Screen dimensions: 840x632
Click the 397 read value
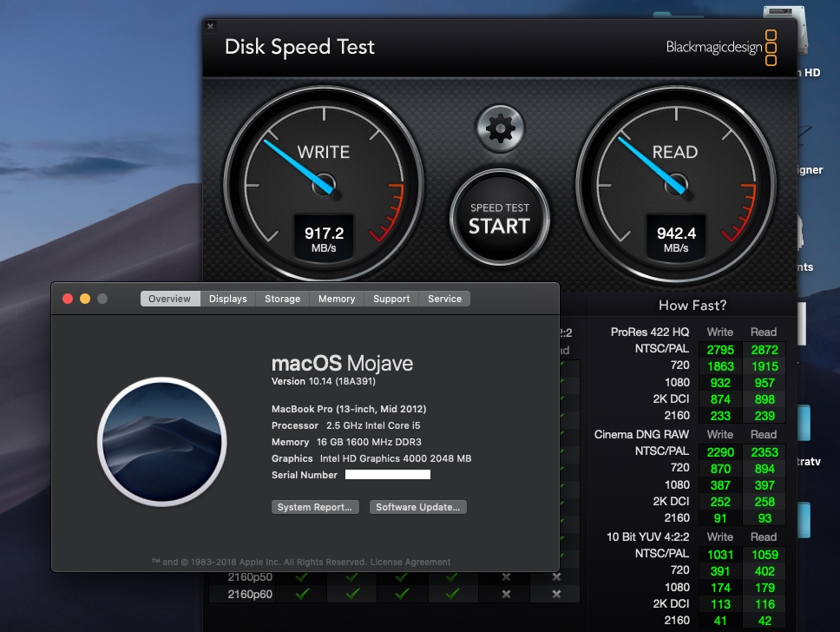click(x=765, y=485)
